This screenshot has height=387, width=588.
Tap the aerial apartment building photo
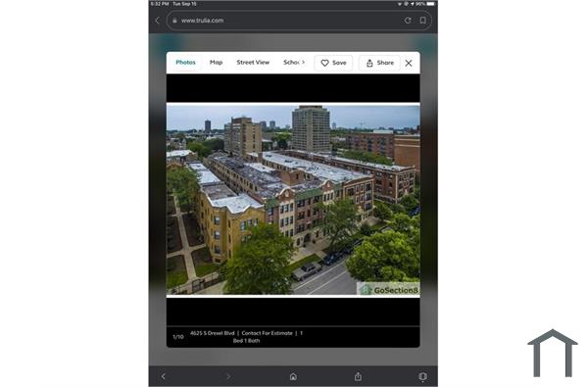pos(293,200)
